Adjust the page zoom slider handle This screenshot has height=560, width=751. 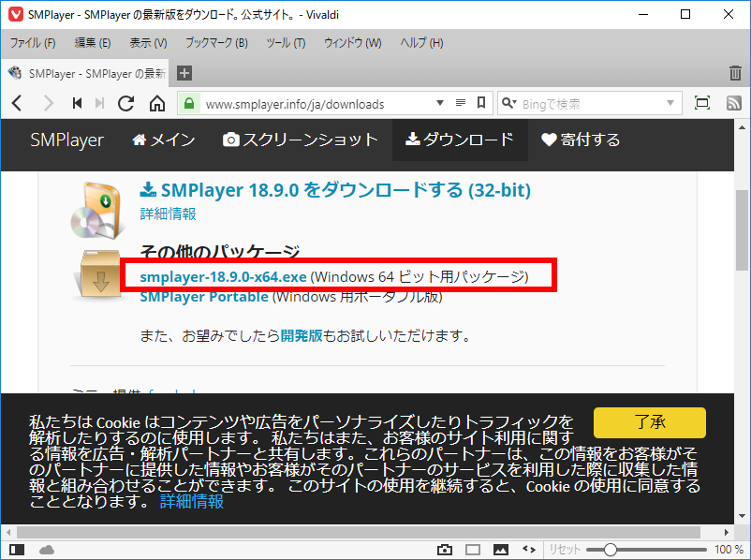click(x=610, y=550)
